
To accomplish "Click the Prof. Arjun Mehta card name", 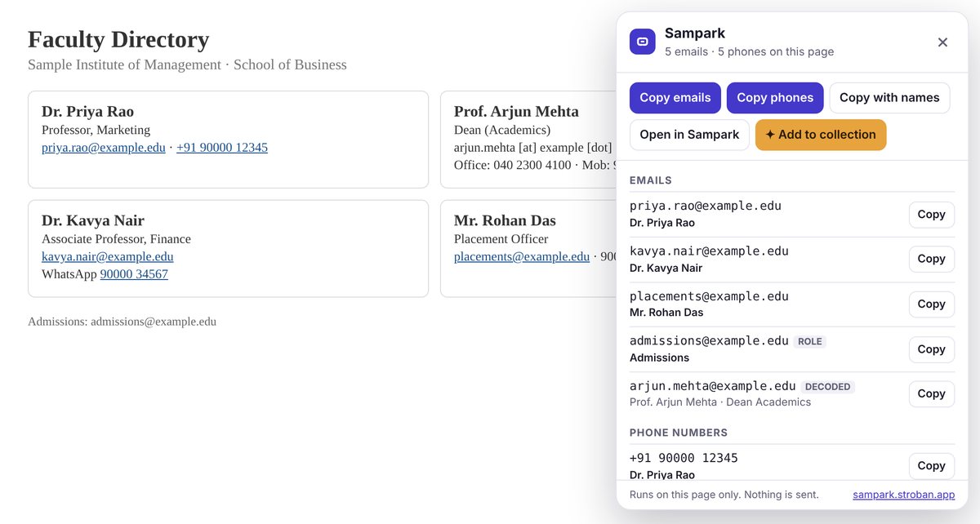I will (x=516, y=112).
